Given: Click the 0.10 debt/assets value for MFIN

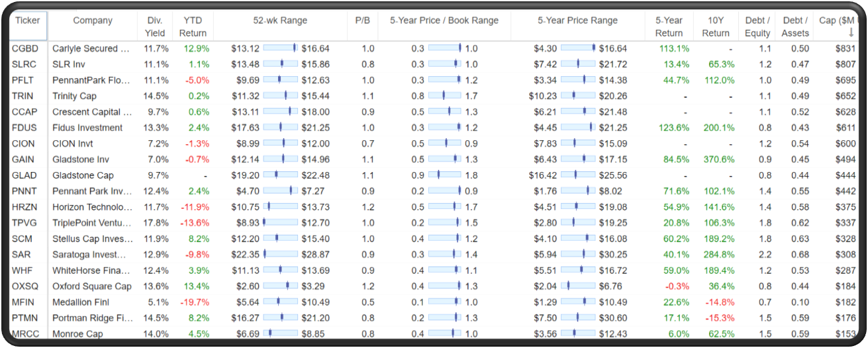Looking at the screenshot, I should pos(800,302).
